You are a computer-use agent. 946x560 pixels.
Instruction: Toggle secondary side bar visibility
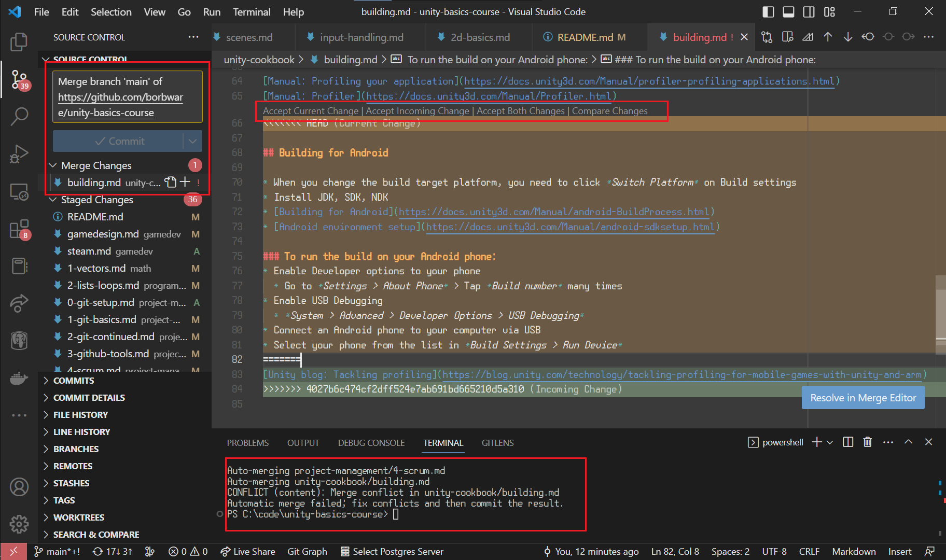coord(809,12)
